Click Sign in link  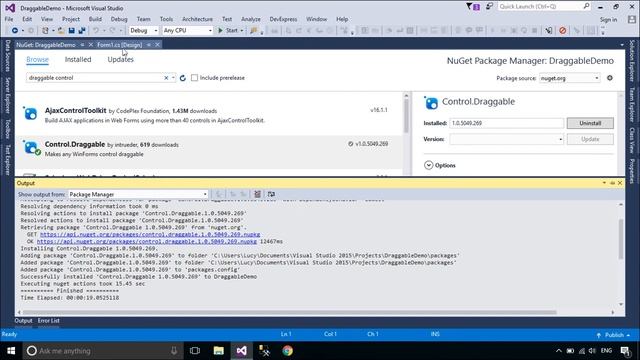[608, 20]
